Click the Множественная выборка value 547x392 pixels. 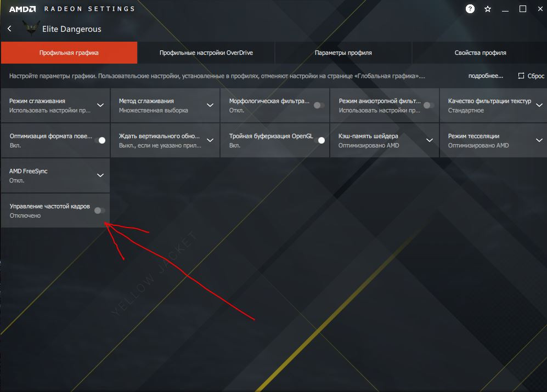(x=153, y=110)
